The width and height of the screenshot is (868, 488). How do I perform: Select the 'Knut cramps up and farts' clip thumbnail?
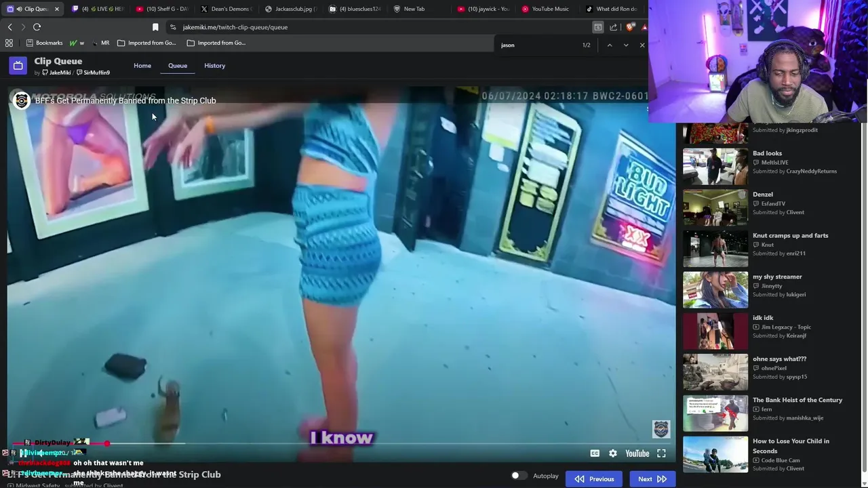tap(715, 249)
